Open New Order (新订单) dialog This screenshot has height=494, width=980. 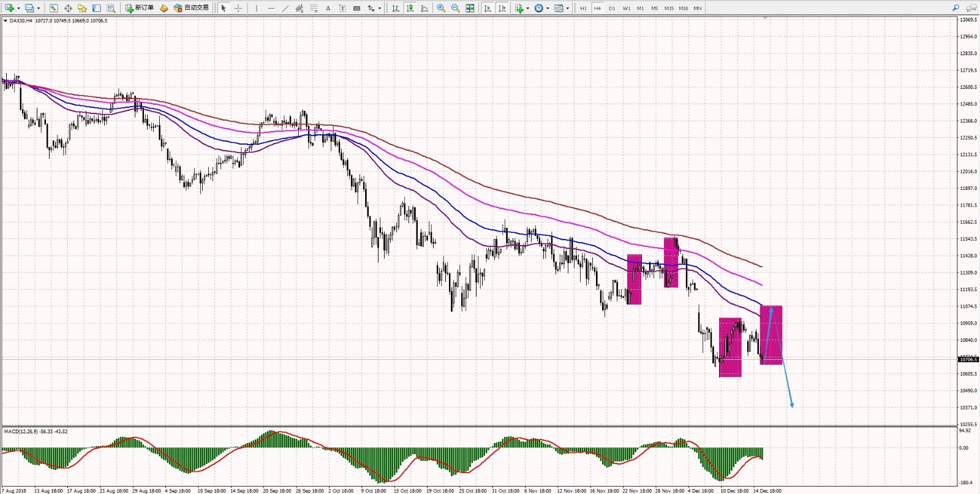click(x=140, y=8)
